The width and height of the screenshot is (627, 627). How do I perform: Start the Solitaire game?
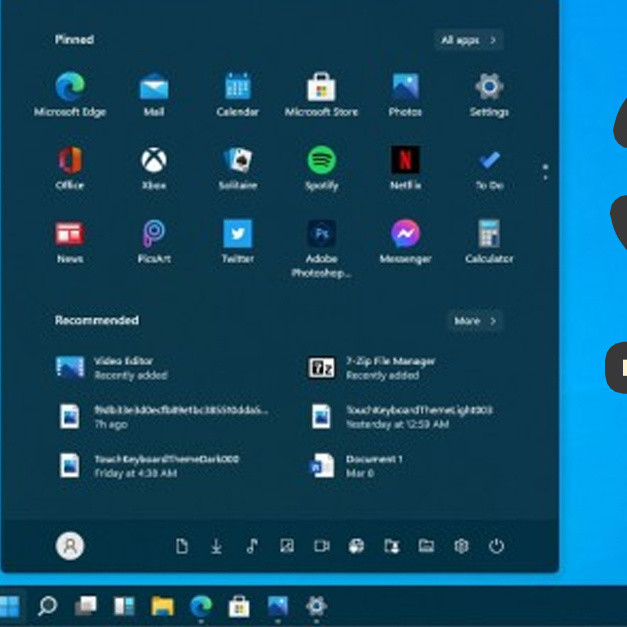pos(238,168)
